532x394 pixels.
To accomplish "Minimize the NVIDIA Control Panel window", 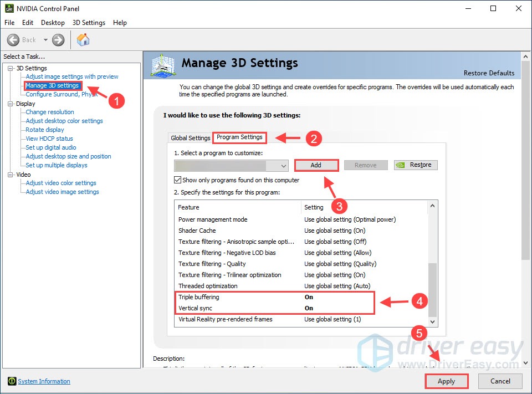I will tap(468, 8).
